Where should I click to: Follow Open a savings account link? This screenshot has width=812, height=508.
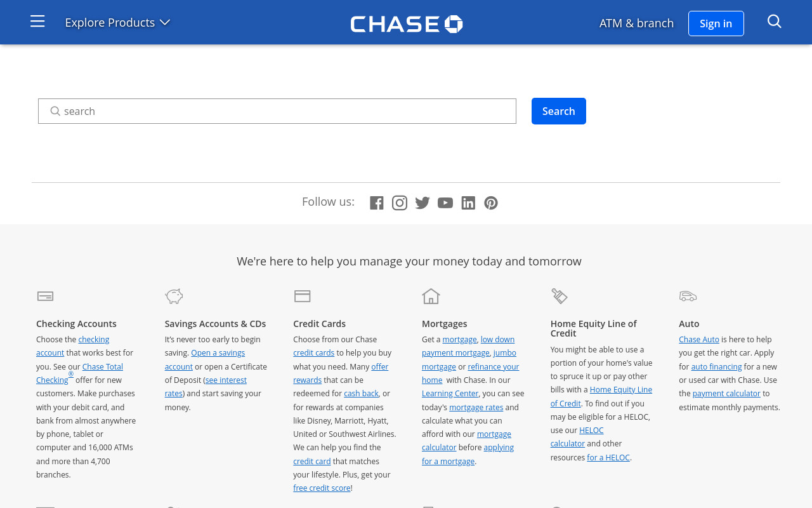[x=204, y=359]
